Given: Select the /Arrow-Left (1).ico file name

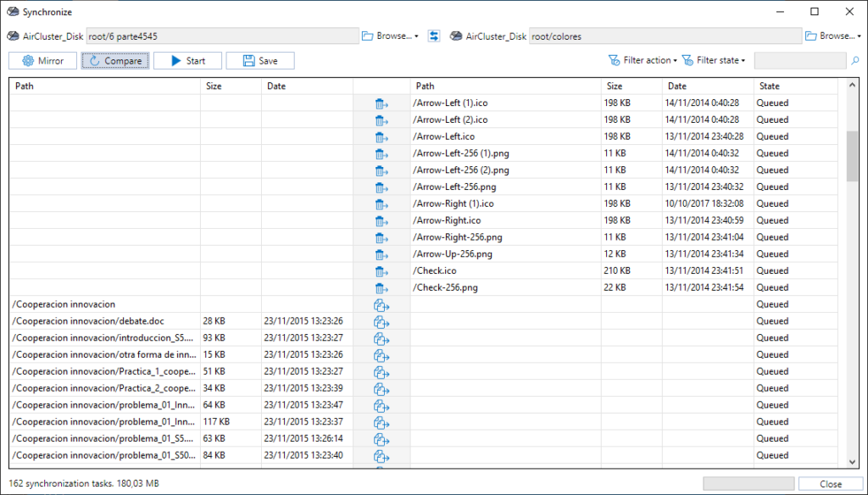Looking at the screenshot, I should pyautogui.click(x=450, y=103).
